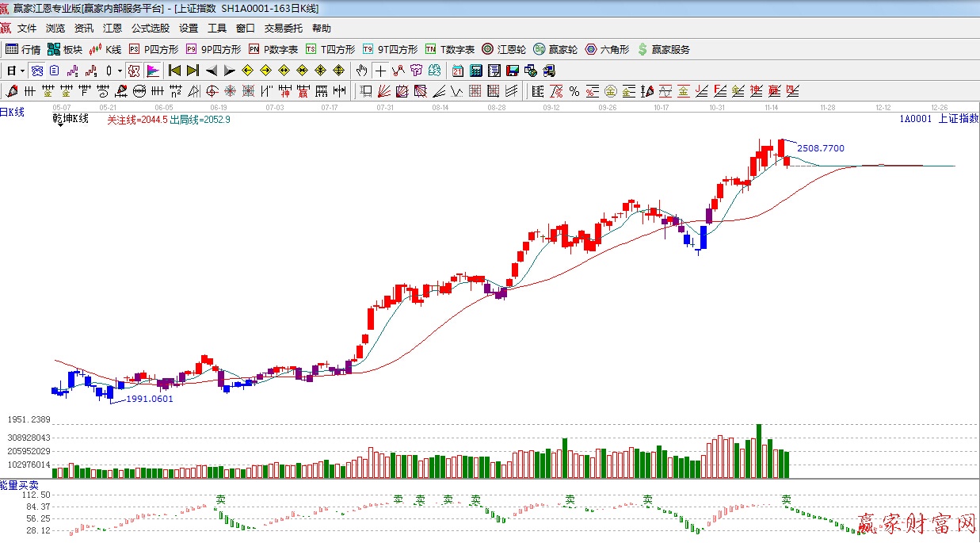Open the 公式选股 menu
This screenshot has width=980, height=543.
point(151,29)
